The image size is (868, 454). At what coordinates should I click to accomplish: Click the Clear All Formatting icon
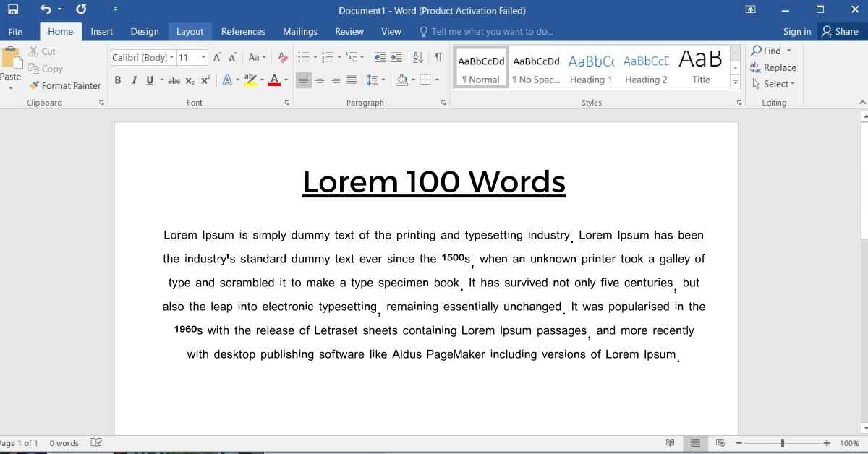point(283,58)
